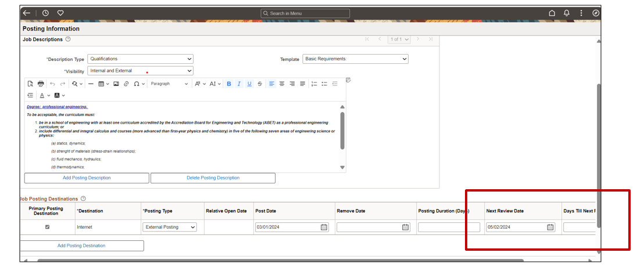Open Remove Date calendar picker
Screen dimensions: 644x267
[x=405, y=227]
